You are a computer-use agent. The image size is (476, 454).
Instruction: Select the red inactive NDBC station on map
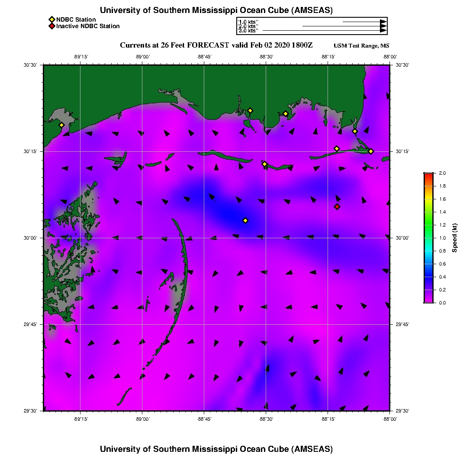pos(337,207)
